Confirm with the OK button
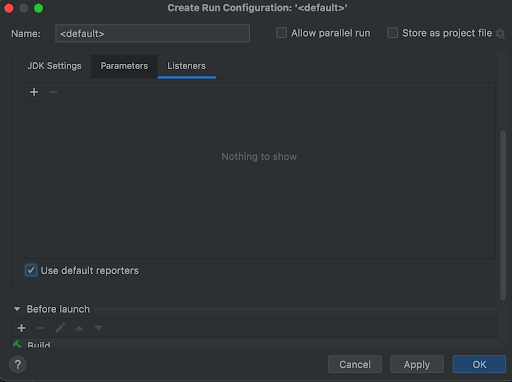 point(479,364)
